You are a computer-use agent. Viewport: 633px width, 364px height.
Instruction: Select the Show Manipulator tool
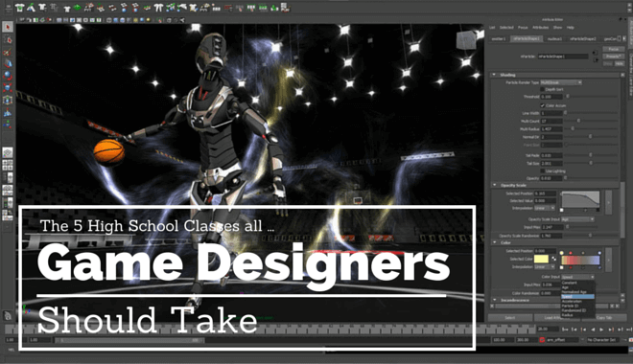[8, 125]
